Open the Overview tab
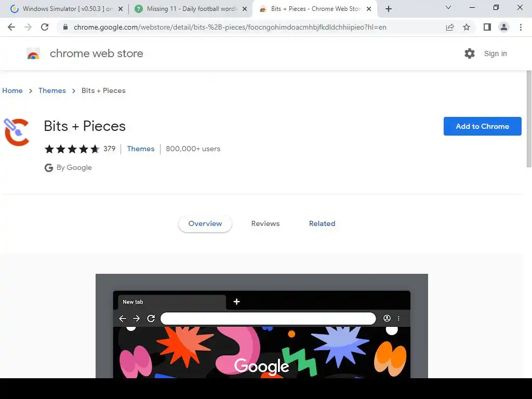The width and height of the screenshot is (532, 399). [205, 223]
